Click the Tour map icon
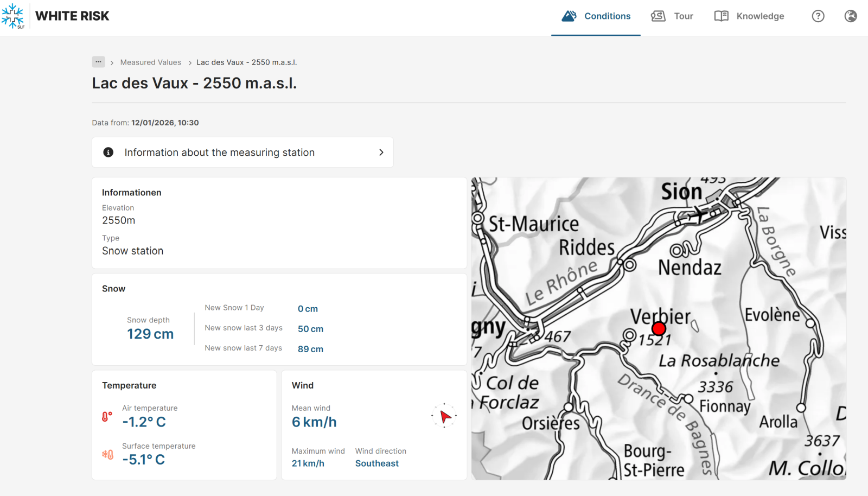 [x=658, y=16]
